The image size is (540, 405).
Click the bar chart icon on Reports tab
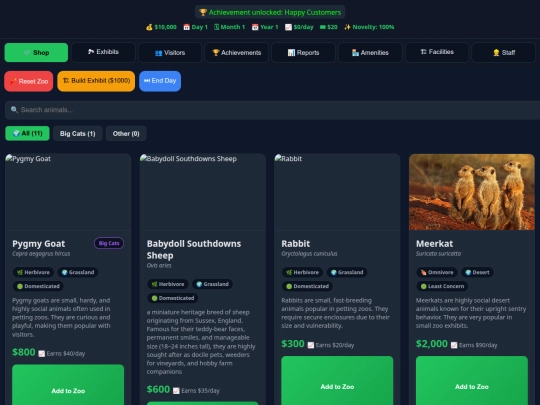[x=291, y=52]
